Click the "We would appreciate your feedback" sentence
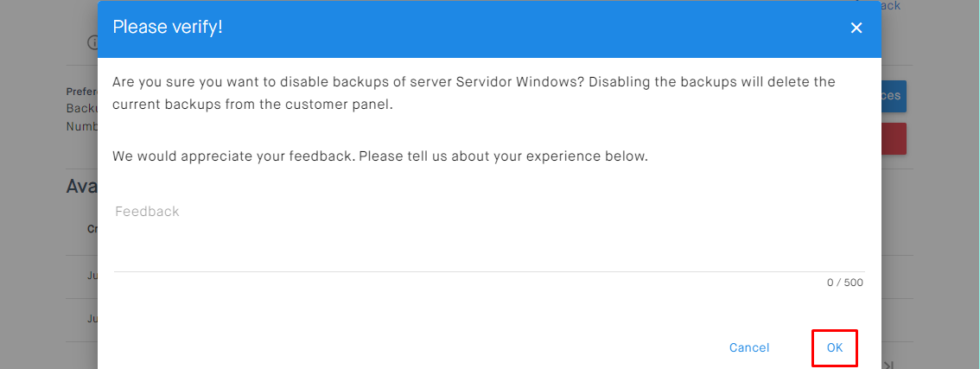980x369 pixels. (379, 156)
